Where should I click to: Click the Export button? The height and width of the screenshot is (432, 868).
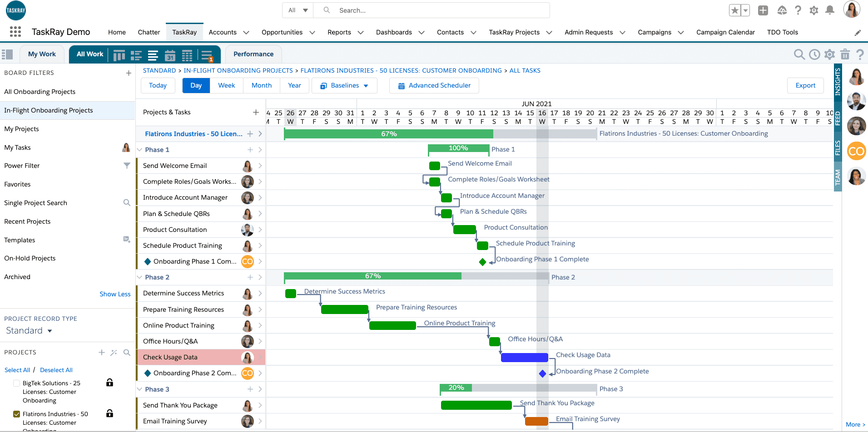pyautogui.click(x=805, y=85)
